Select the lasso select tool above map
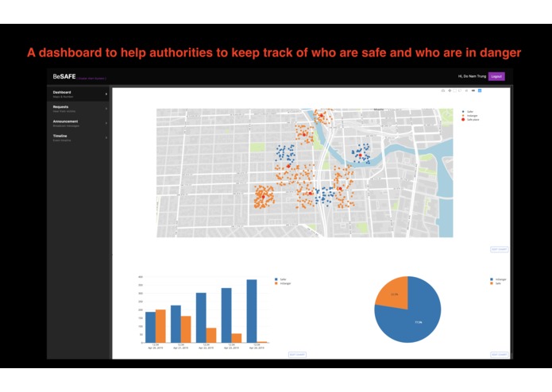 [460, 90]
